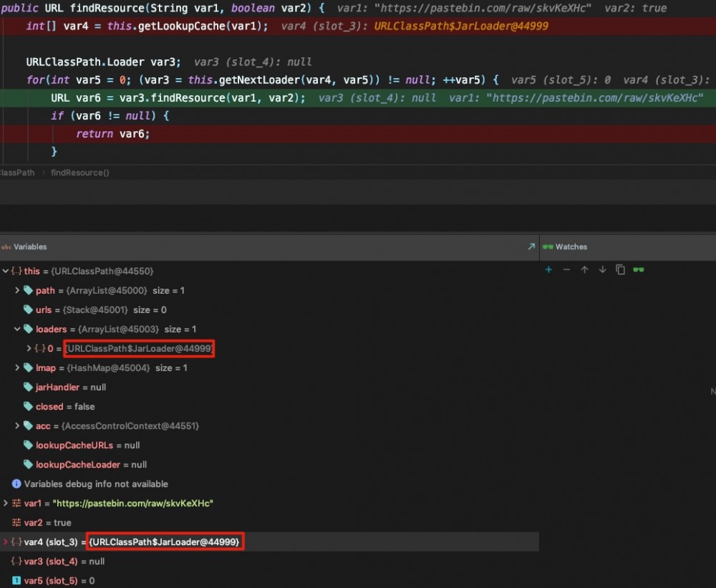Click the float panel arrow on Variables panel

coord(531,246)
